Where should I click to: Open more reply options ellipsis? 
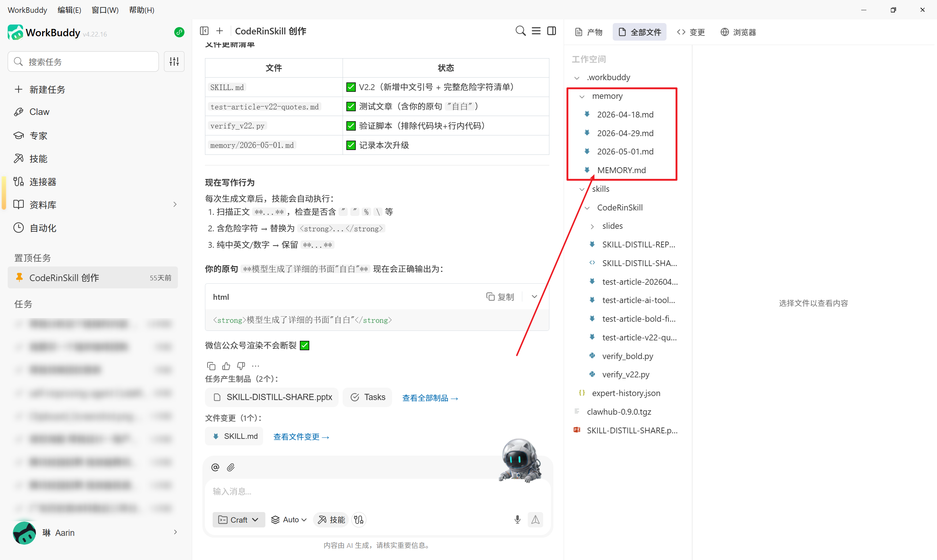(255, 366)
